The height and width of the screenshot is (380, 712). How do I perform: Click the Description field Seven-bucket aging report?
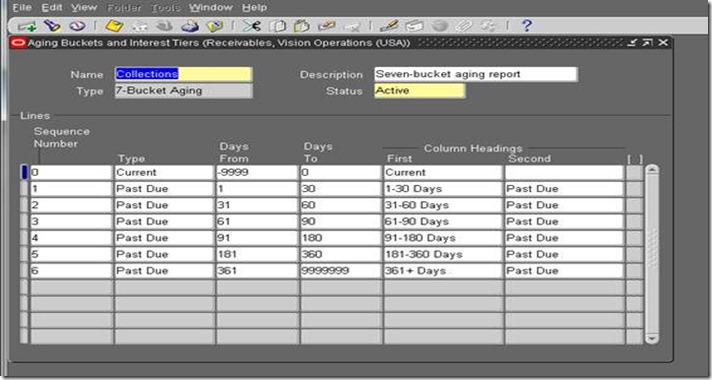(x=475, y=74)
